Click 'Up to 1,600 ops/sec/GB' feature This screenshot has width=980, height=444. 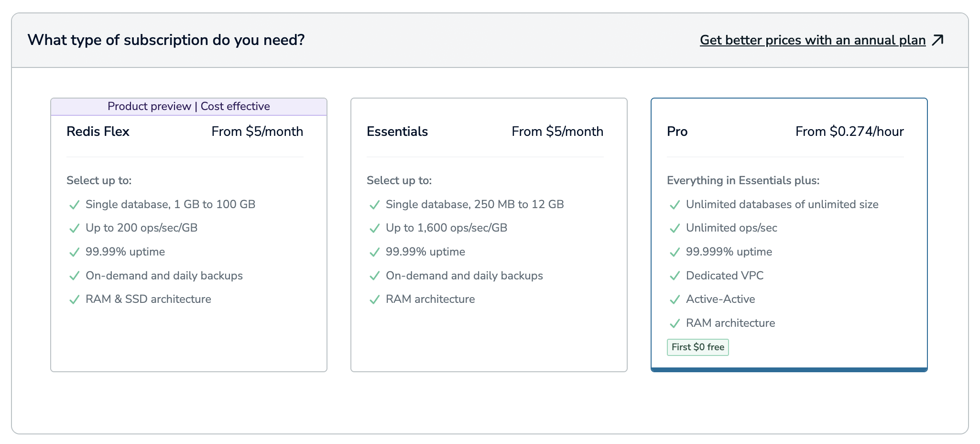pyautogui.click(x=446, y=228)
